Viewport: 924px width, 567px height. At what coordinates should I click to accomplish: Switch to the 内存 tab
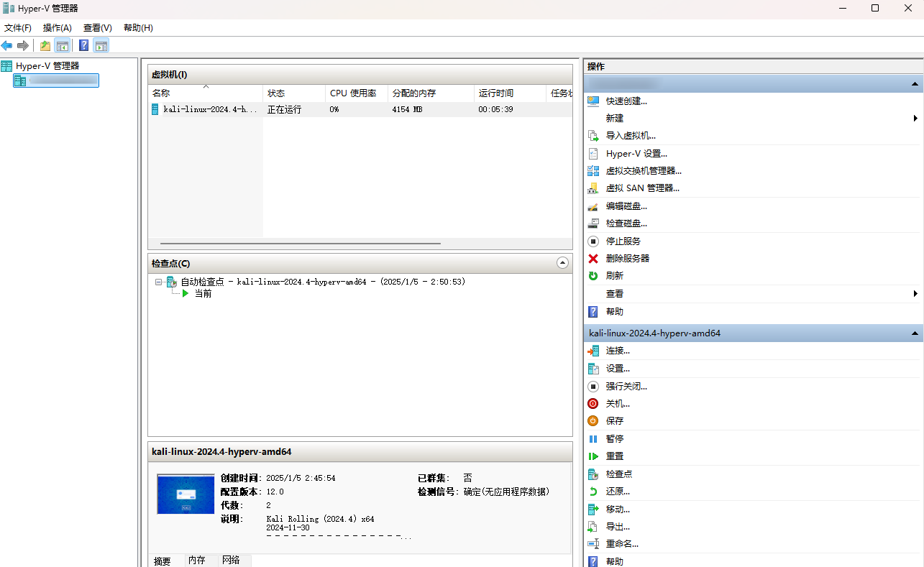tap(197, 561)
